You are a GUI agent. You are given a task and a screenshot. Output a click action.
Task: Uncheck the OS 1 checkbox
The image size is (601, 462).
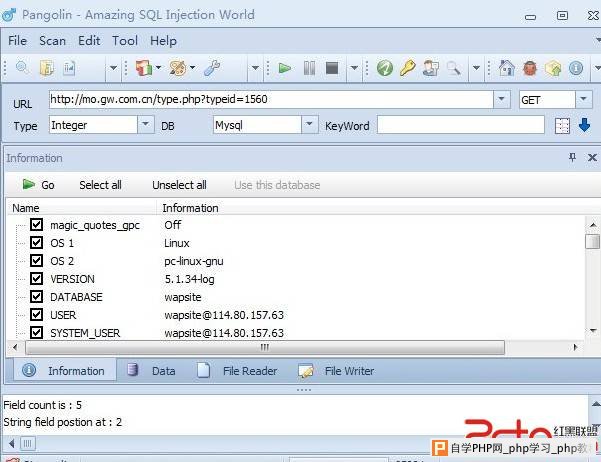tap(36, 242)
